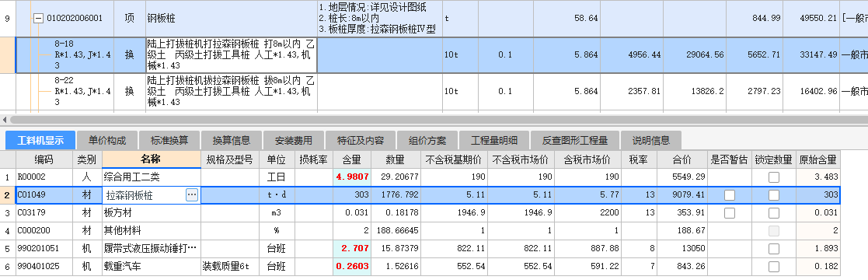Click the horizontal scrollbar's left arrow
Viewport: 868px width, 280px height.
tap(5, 119)
